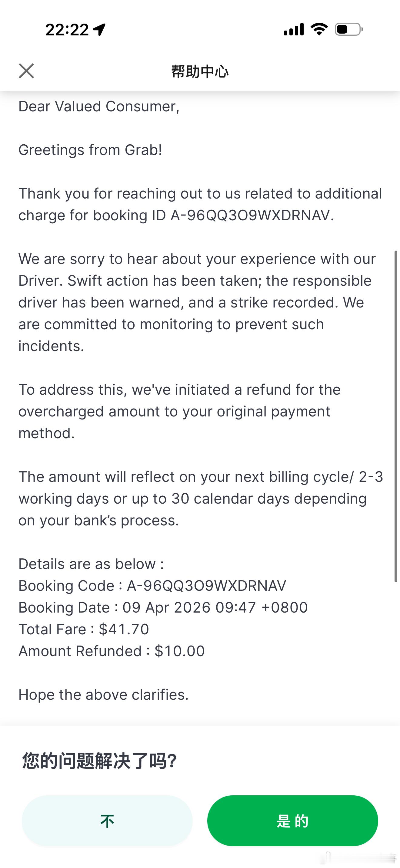Tap the cellular signal bars icon
Image resolution: width=400 pixels, height=868 pixels.
(x=293, y=29)
